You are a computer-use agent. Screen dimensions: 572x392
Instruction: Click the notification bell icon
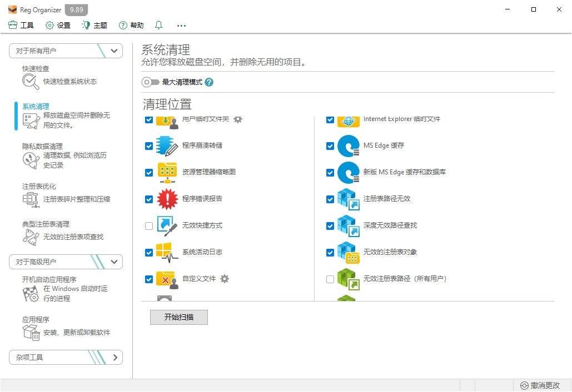coord(158,25)
